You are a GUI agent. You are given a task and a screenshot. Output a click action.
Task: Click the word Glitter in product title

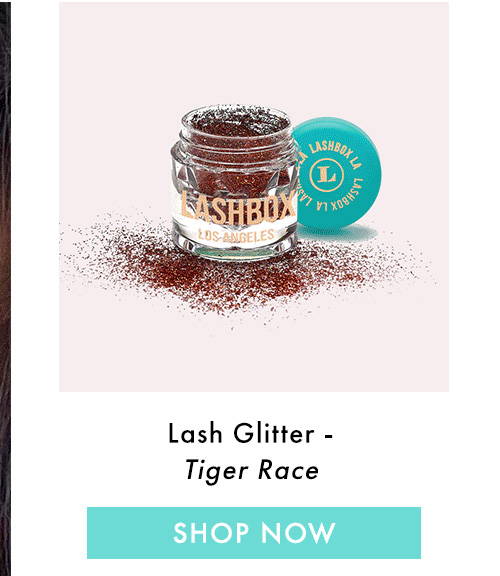[273, 433]
